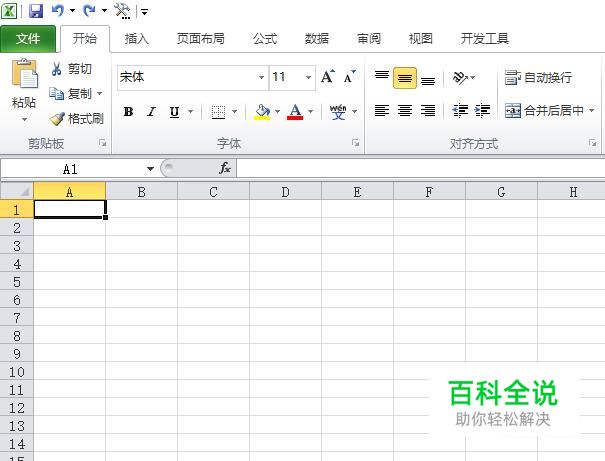Click the Redo arrow icon
605x461 pixels.
[x=90, y=10]
